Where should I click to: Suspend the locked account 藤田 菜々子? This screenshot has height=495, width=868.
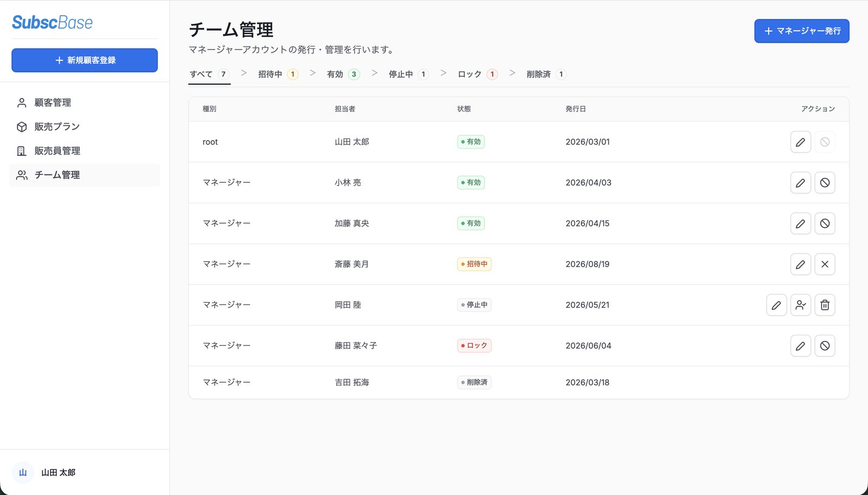825,346
